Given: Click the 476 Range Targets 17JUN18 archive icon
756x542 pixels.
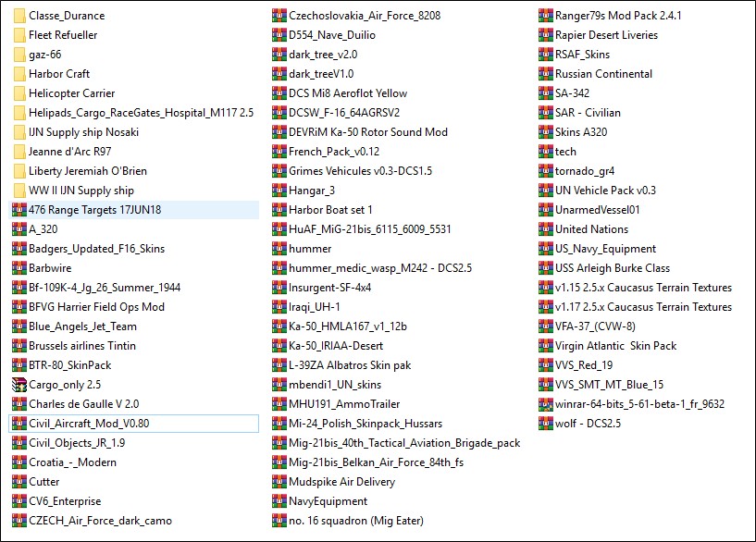Looking at the screenshot, I should [x=19, y=210].
